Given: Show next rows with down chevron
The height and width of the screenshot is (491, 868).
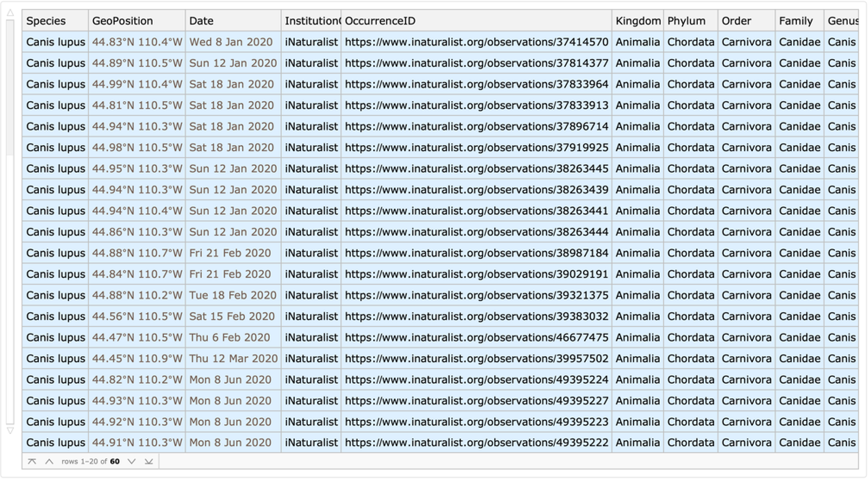Looking at the screenshot, I should coord(132,461).
